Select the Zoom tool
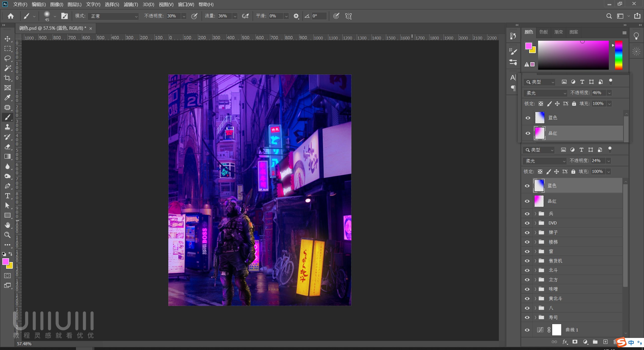Viewport: 644px width, 350px height. [x=8, y=235]
